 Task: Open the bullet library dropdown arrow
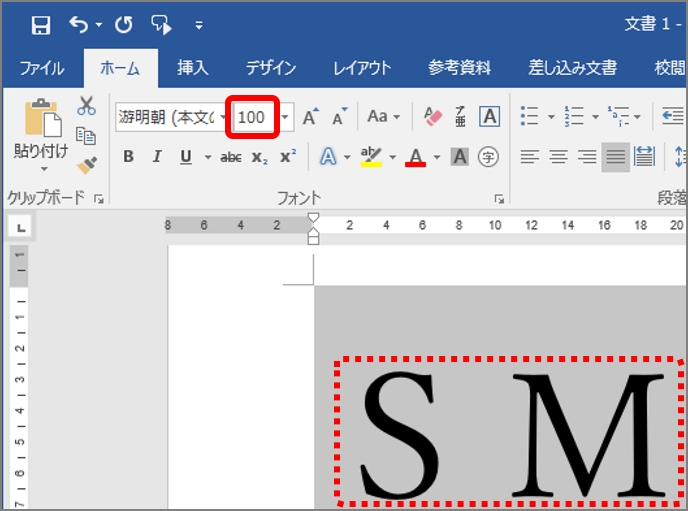551,117
